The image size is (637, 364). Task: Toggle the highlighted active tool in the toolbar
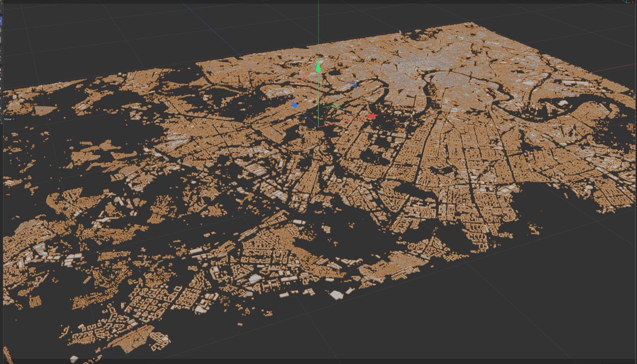click(3, 22)
